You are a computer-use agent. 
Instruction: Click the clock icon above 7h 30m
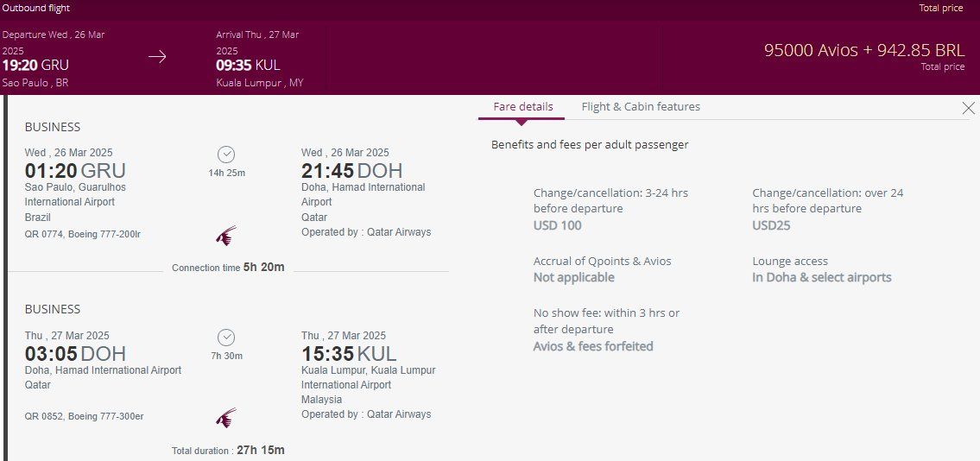[226, 337]
